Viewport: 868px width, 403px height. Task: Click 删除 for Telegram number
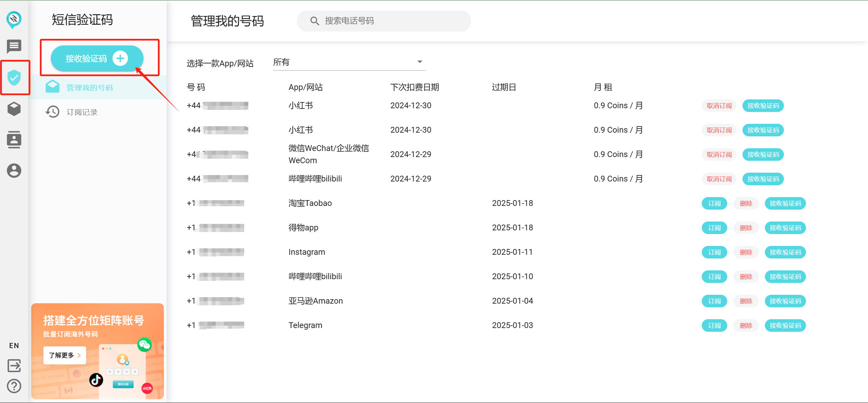tap(746, 326)
